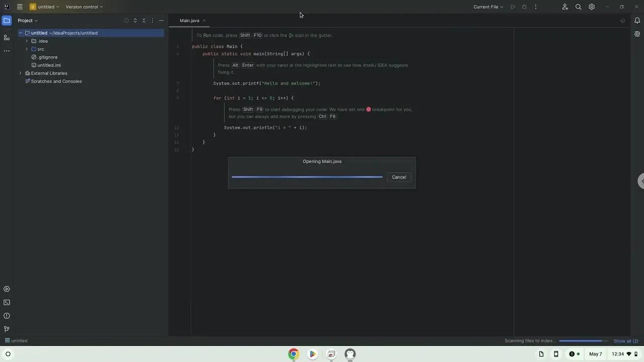
Task: Run the current file with the play icon
Action: (513, 7)
